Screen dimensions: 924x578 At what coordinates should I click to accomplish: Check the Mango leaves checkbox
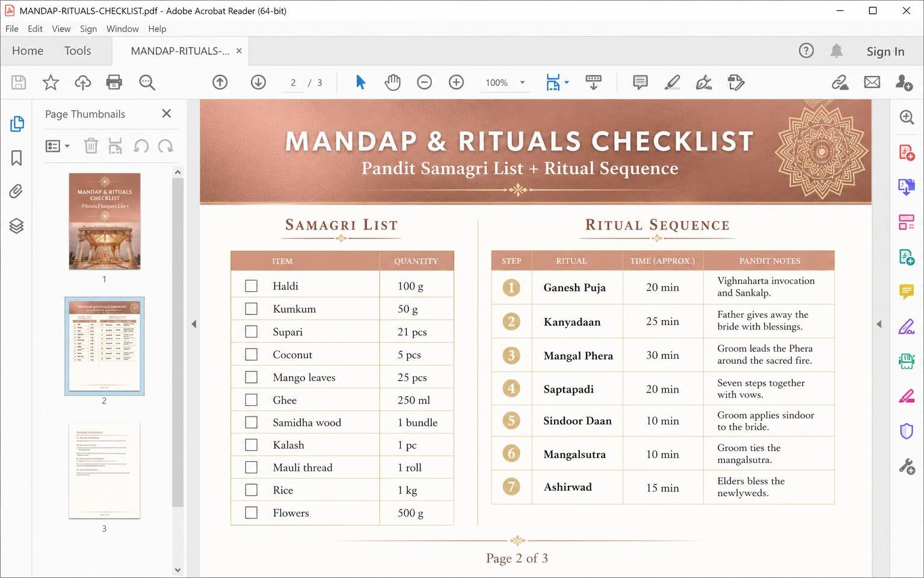[x=251, y=378]
